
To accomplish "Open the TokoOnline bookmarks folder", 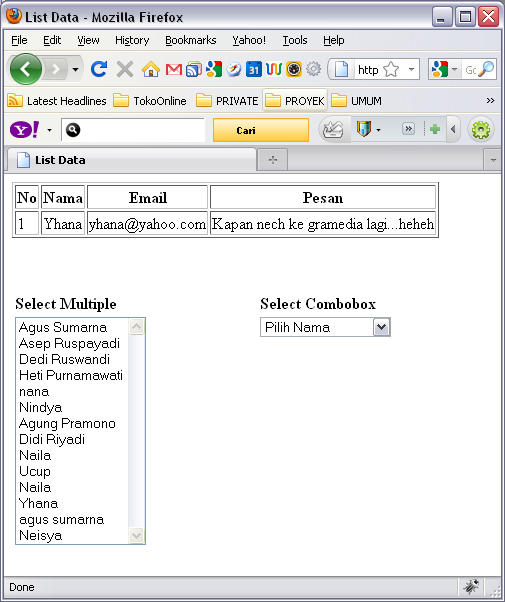I will [150, 101].
